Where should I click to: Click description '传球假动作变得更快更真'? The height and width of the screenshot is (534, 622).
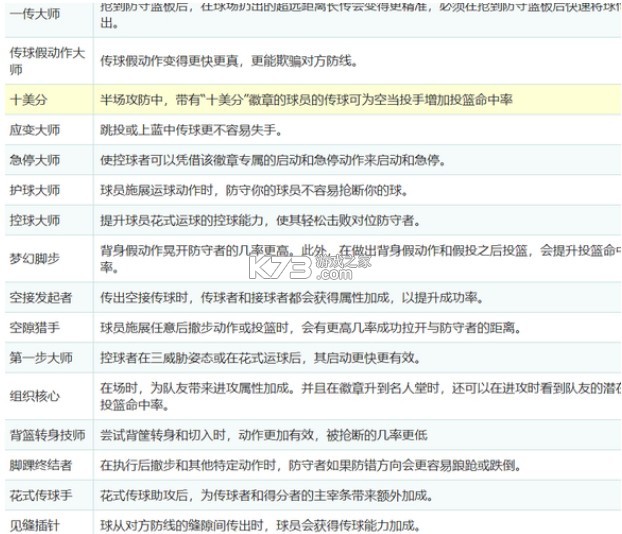(x=169, y=61)
